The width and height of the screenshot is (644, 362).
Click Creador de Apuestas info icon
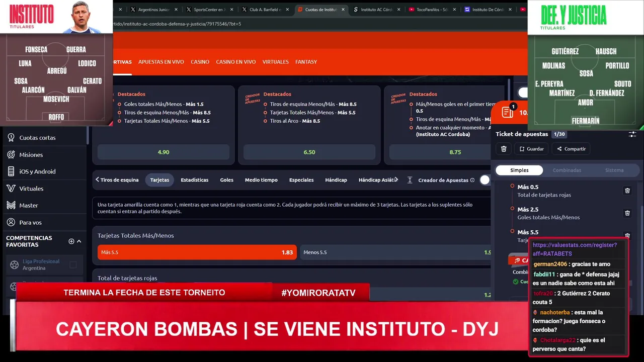pos(472,180)
